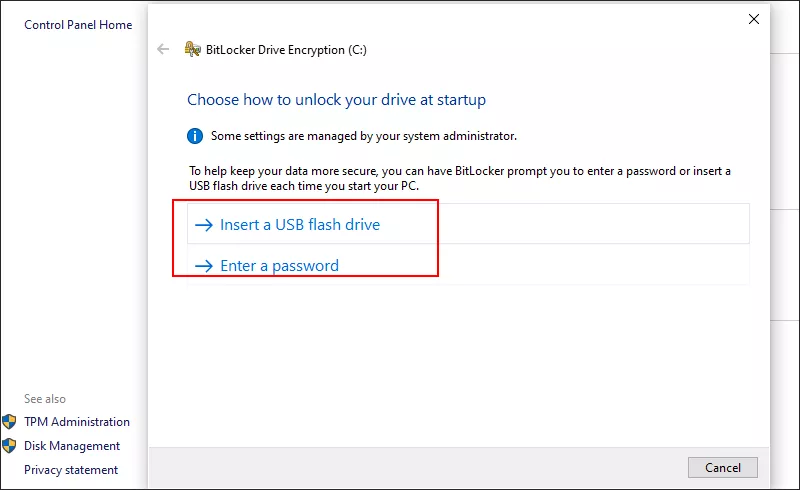Click the BitLocker key and lock icon
Viewport: 800px width, 490px height.
pyautogui.click(x=192, y=49)
